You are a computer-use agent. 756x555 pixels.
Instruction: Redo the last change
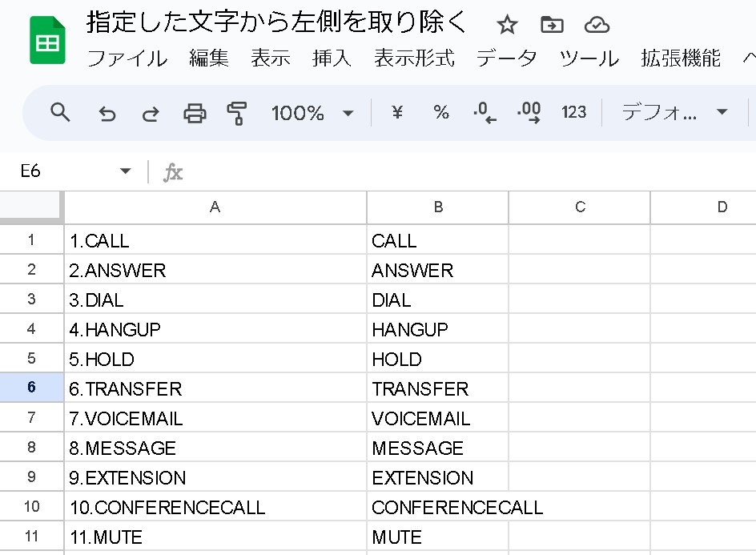coord(149,113)
